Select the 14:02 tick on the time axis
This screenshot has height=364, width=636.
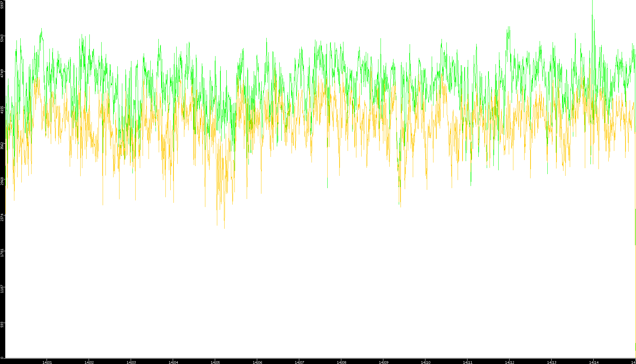(89, 362)
